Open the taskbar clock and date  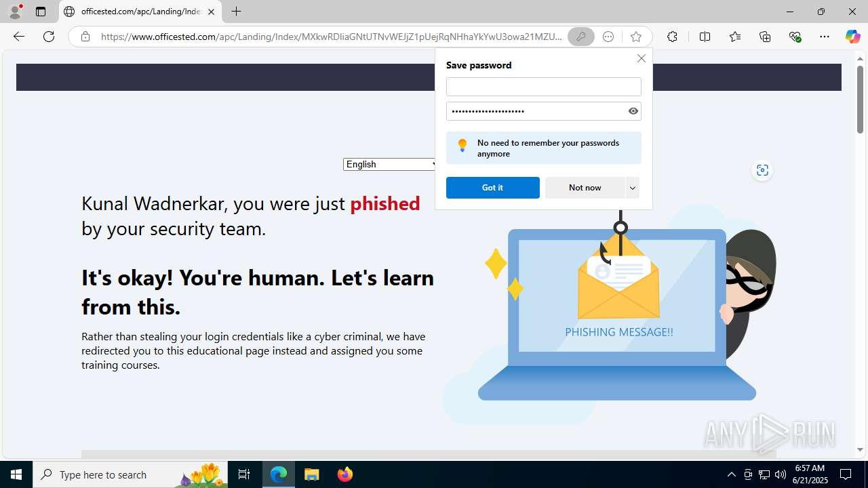click(x=810, y=474)
